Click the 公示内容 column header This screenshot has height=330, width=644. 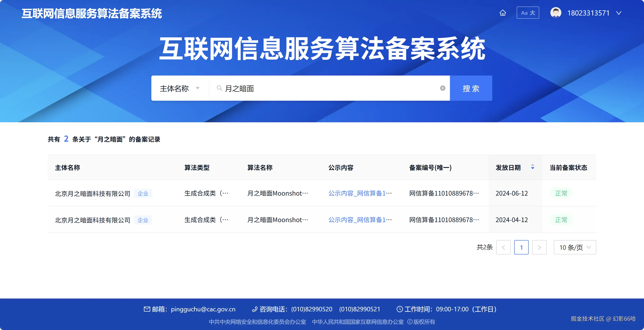341,167
